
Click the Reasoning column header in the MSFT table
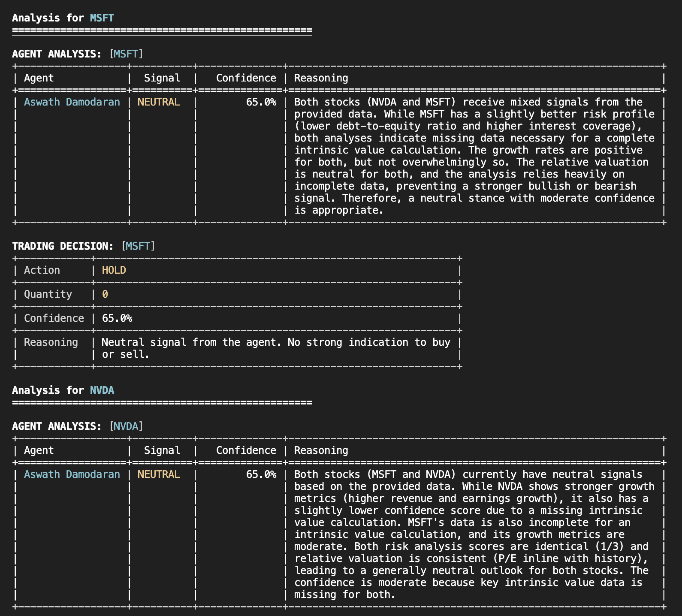pos(321,78)
